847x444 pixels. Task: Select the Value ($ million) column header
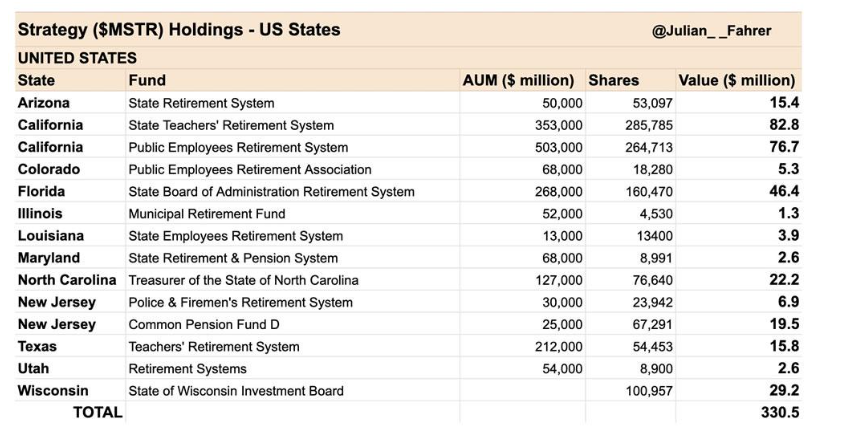point(737,80)
